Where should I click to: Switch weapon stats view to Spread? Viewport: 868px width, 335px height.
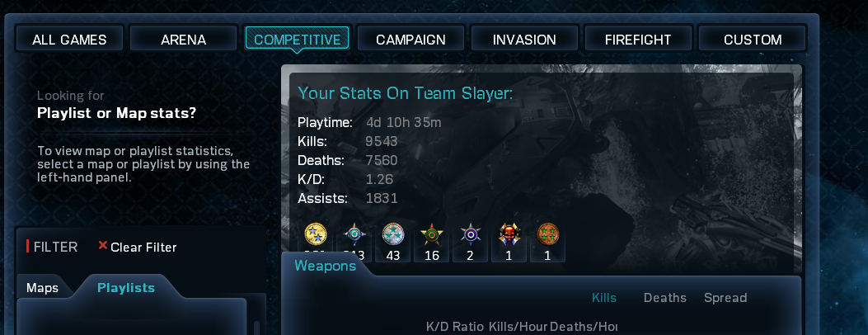pyautogui.click(x=725, y=298)
